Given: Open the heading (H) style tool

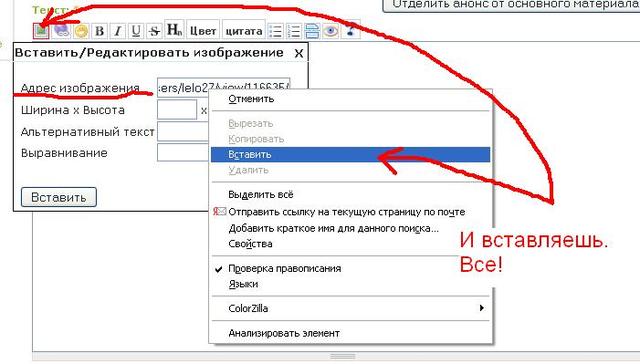Looking at the screenshot, I should [174, 29].
